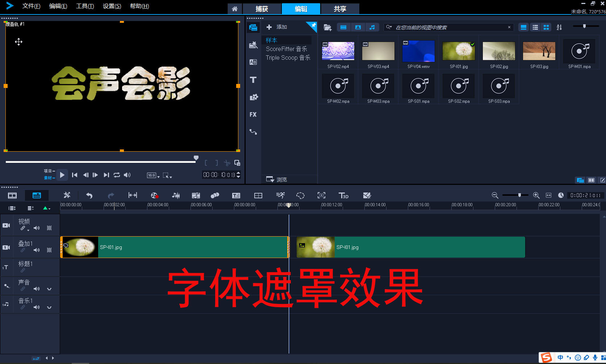Screen dimensions: 606x364
Task: Mute the 视频 track audio
Action: tap(37, 228)
